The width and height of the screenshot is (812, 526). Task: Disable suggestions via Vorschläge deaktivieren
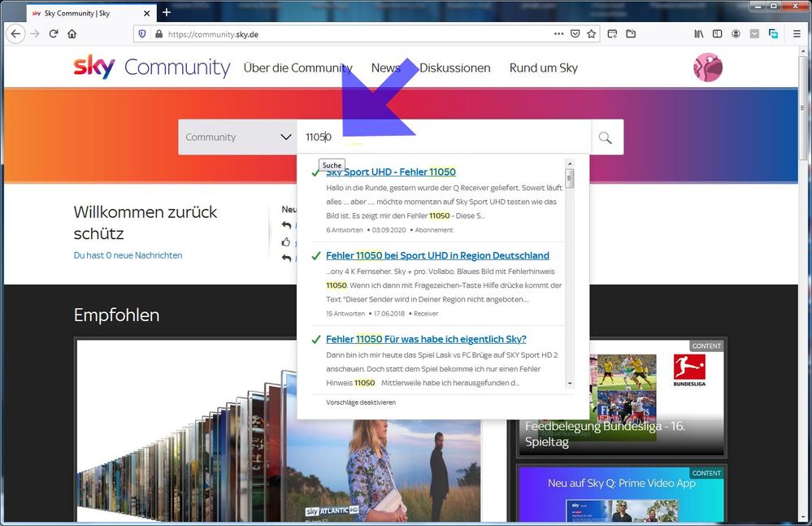361,402
